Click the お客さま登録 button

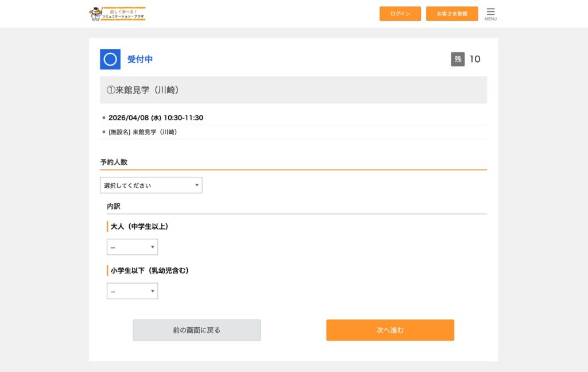(x=452, y=14)
